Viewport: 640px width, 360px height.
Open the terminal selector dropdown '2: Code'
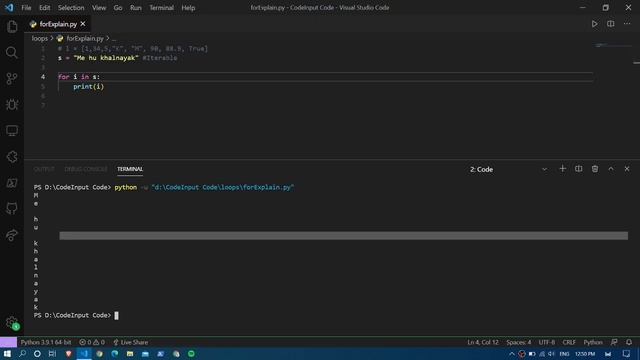508,169
